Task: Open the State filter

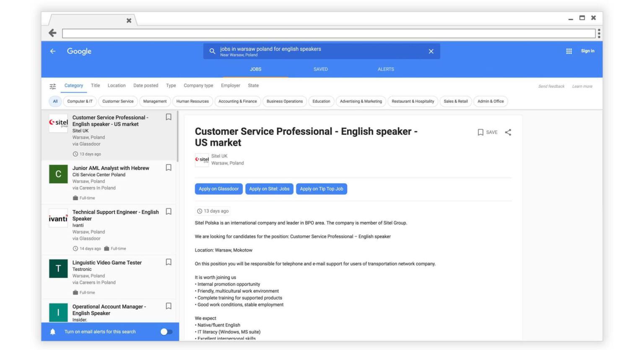Action: point(253,86)
